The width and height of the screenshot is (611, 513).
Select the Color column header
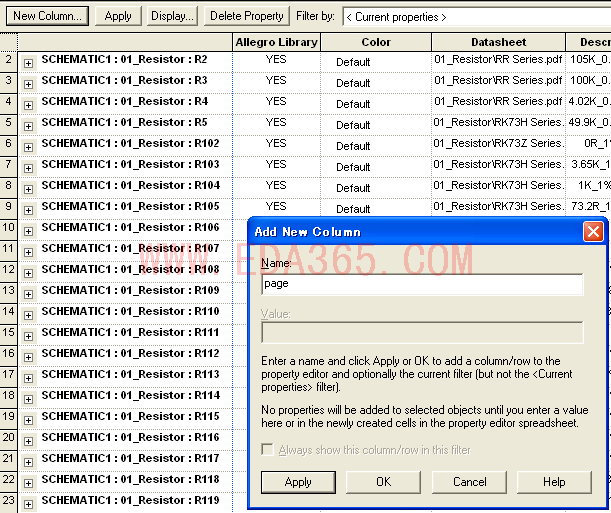[x=376, y=42]
